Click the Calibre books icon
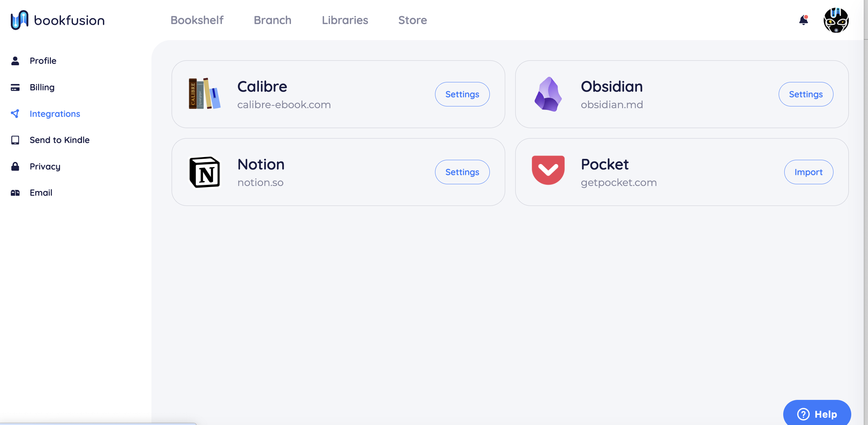The height and width of the screenshot is (425, 868). (204, 94)
